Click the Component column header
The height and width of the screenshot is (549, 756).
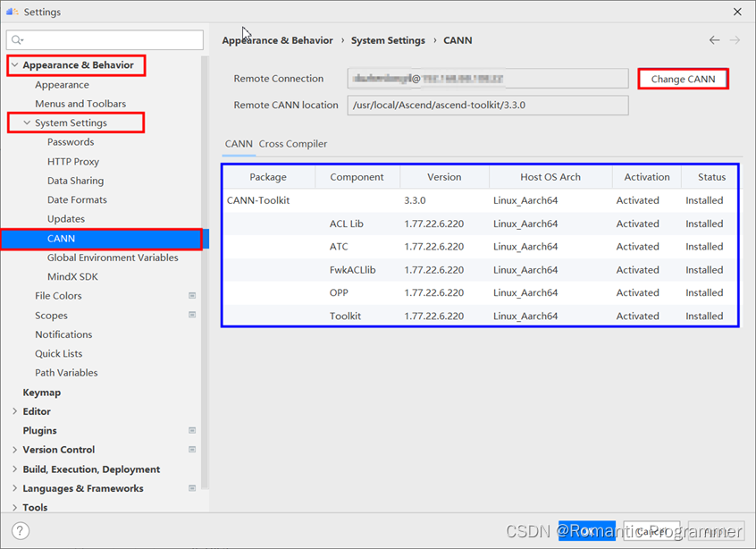[357, 177]
